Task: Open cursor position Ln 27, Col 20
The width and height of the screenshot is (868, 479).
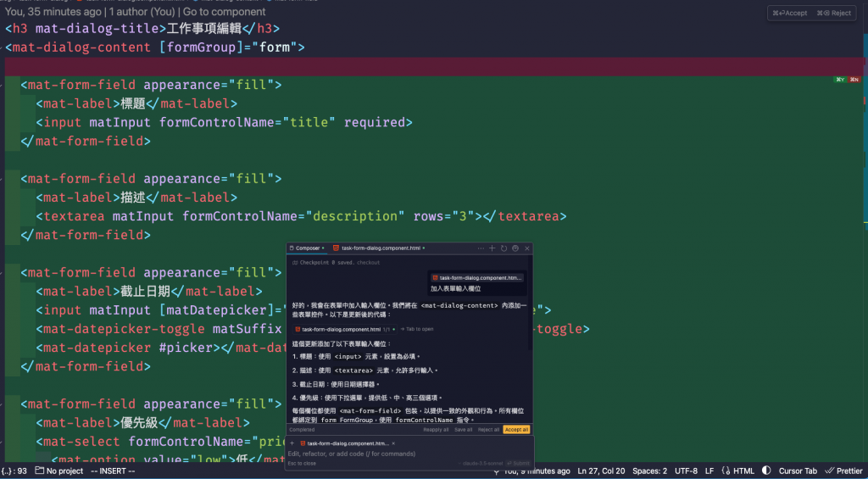Action: (x=601, y=471)
